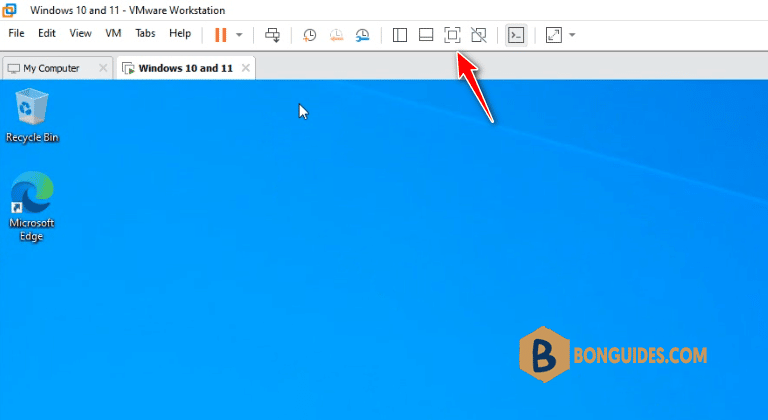Expand the stretch guest dropdown arrow

572,35
